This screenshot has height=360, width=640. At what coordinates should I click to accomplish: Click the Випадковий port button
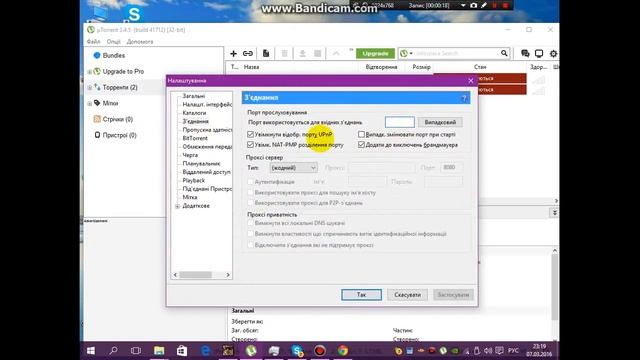[x=440, y=122]
